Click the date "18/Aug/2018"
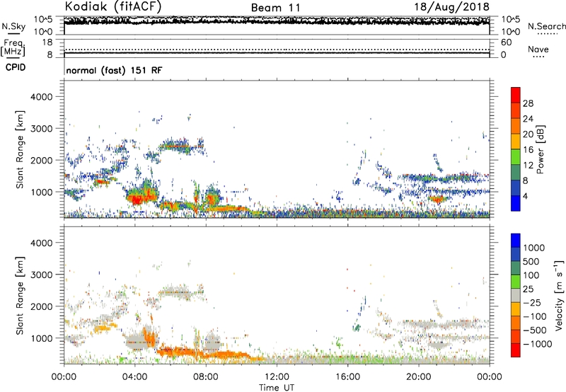The width and height of the screenshot is (566, 392). click(451, 7)
